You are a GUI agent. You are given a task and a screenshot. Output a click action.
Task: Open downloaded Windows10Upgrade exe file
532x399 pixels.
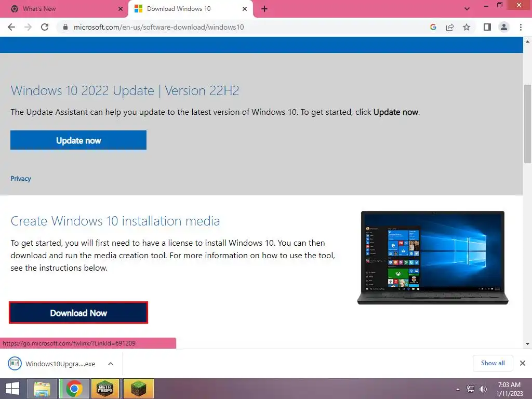(51, 364)
